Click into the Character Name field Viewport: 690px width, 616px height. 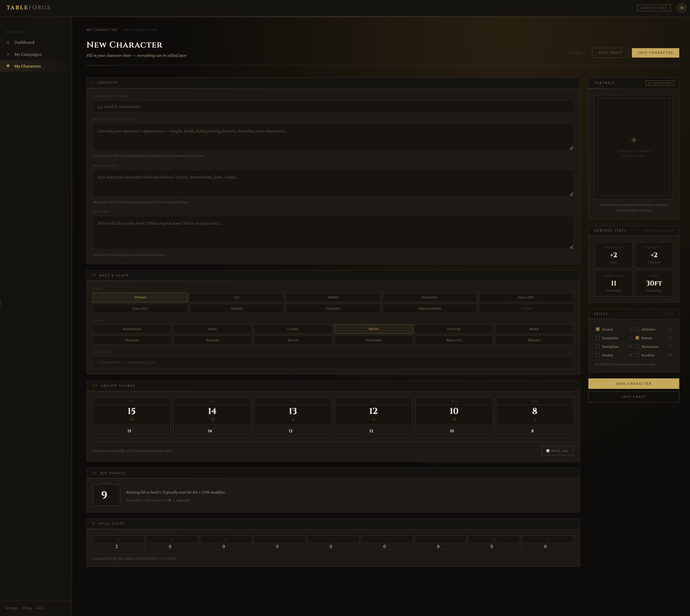tap(333, 107)
